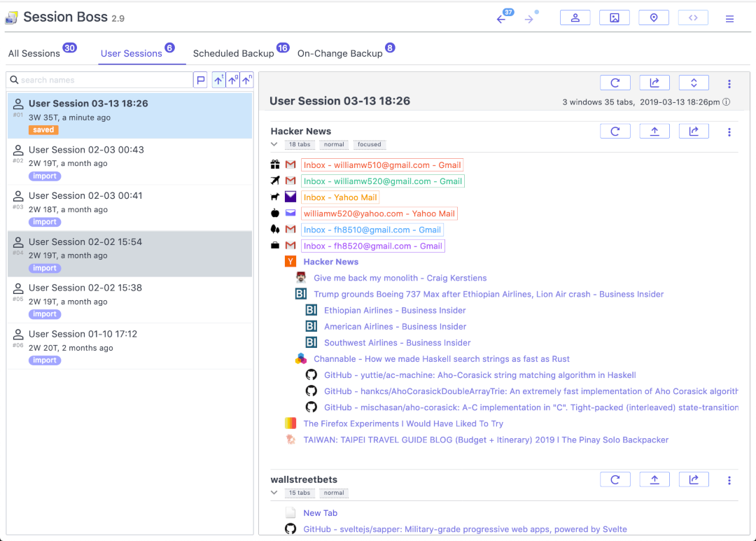Open The Firefox Experiments link
This screenshot has height=541, width=756.
[403, 424]
